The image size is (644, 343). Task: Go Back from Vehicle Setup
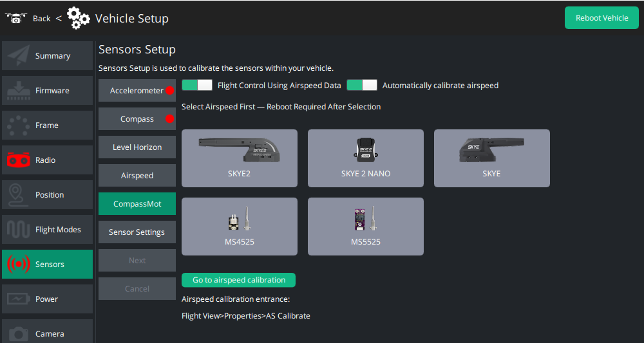[42, 18]
